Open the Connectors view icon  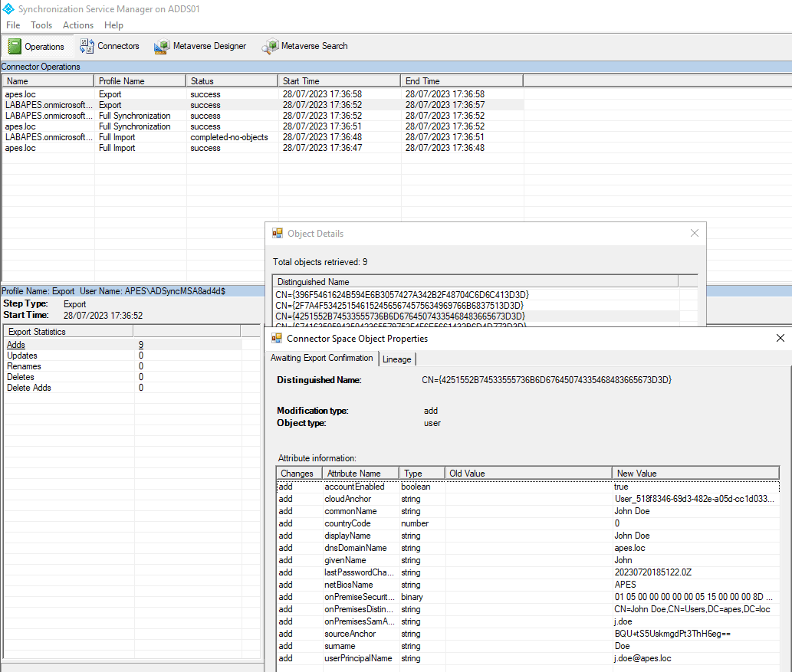(87, 46)
